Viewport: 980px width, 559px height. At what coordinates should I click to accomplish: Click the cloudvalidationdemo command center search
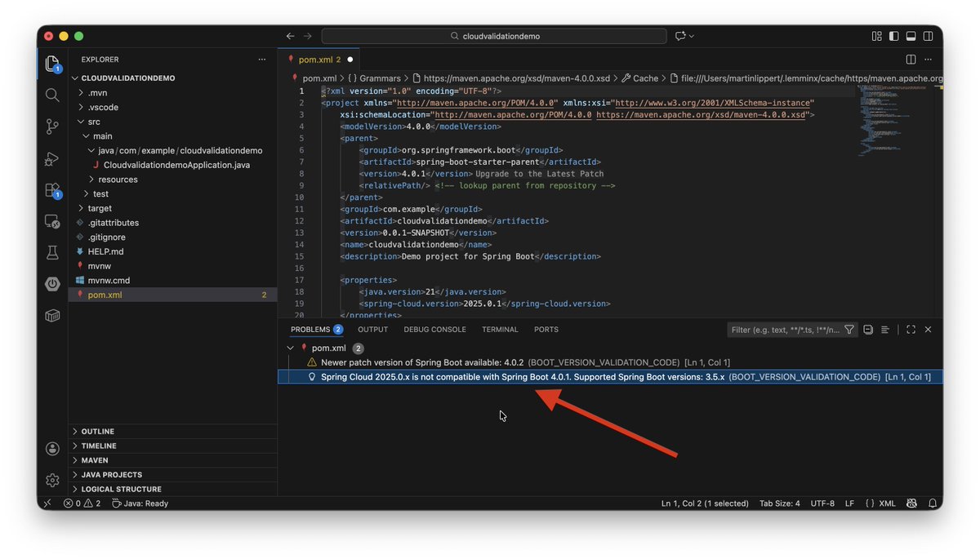(495, 36)
